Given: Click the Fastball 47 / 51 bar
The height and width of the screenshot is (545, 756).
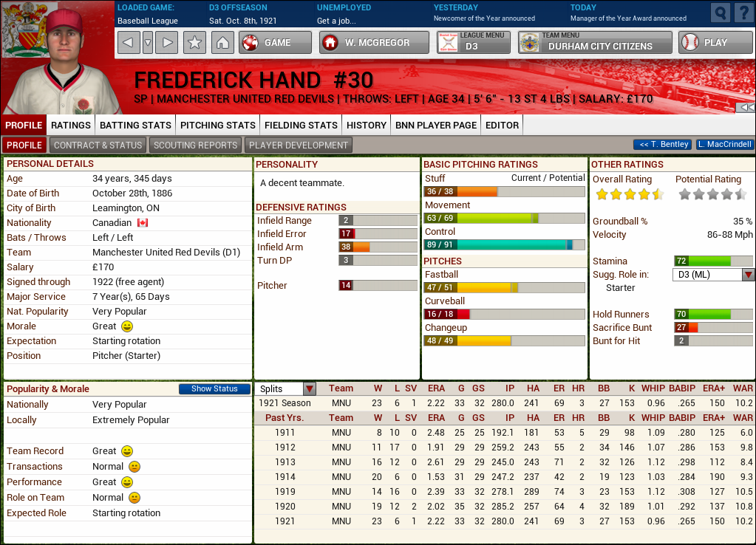Looking at the screenshot, I should [504, 288].
